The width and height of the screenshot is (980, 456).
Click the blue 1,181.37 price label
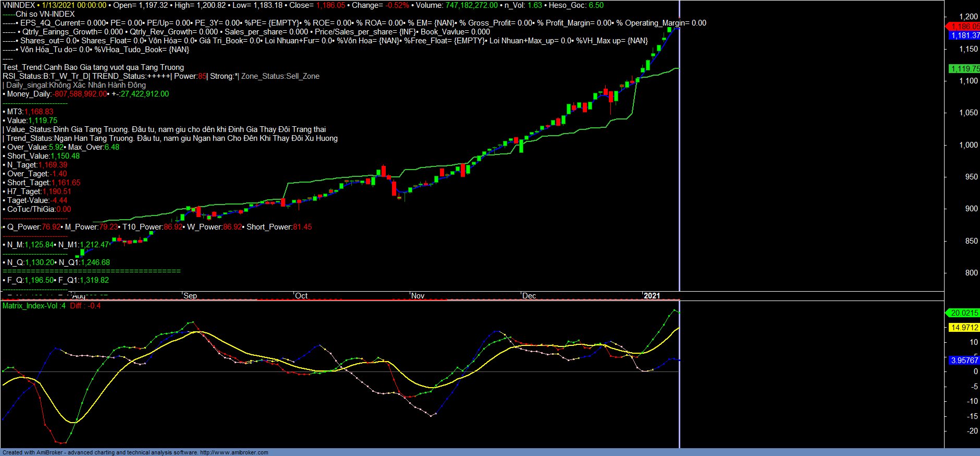964,35
